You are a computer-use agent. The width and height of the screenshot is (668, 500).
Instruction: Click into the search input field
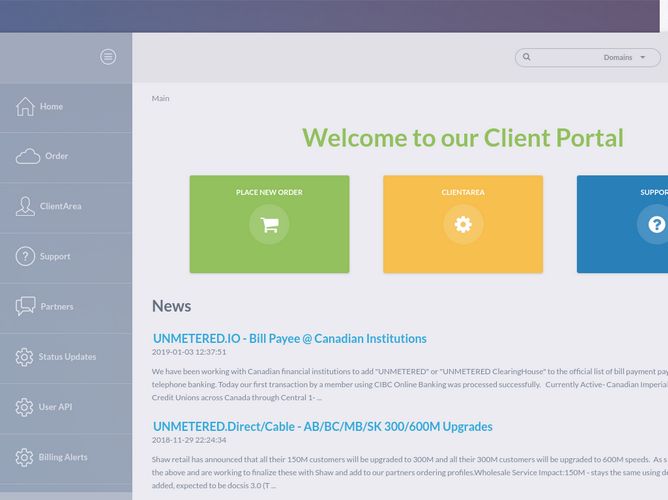(567, 57)
